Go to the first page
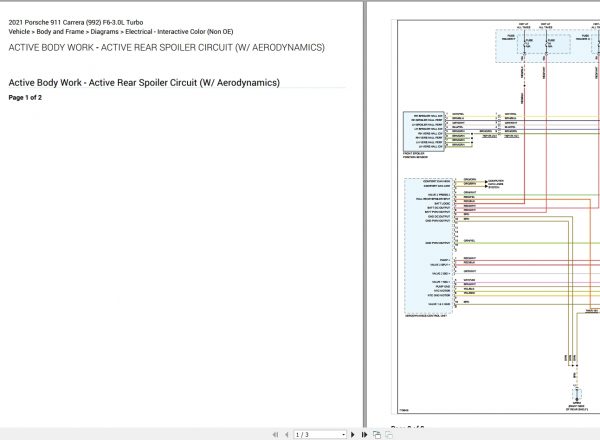Viewport: 600px width, 440px height. [276, 435]
